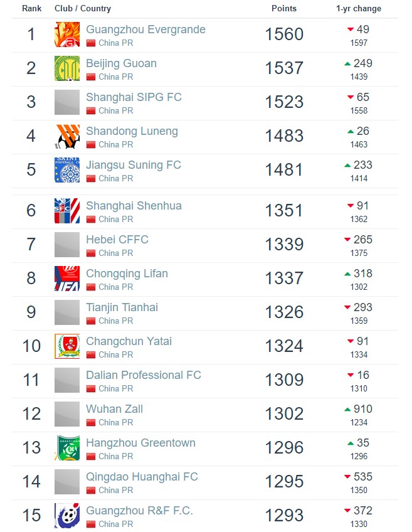The image size is (412, 532).
Task: Open the Tianjin Tianhai club link
Action: point(122,307)
